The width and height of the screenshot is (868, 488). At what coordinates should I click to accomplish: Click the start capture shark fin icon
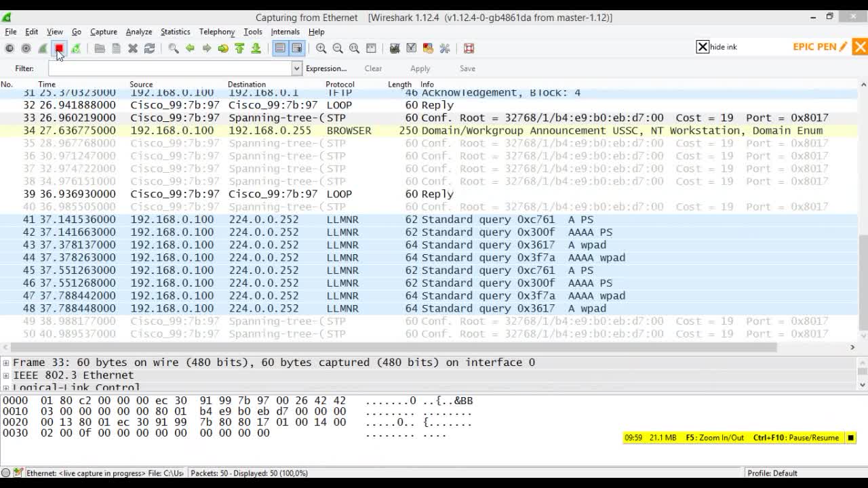tap(43, 48)
